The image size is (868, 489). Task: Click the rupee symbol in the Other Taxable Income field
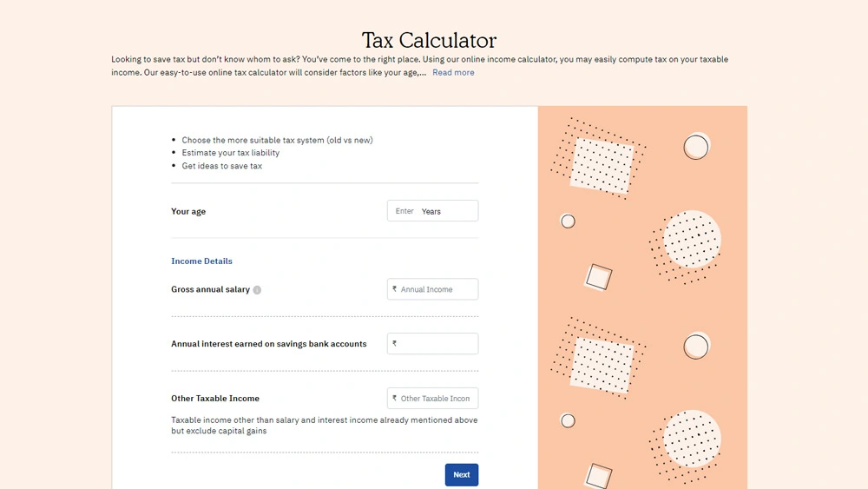[395, 399]
